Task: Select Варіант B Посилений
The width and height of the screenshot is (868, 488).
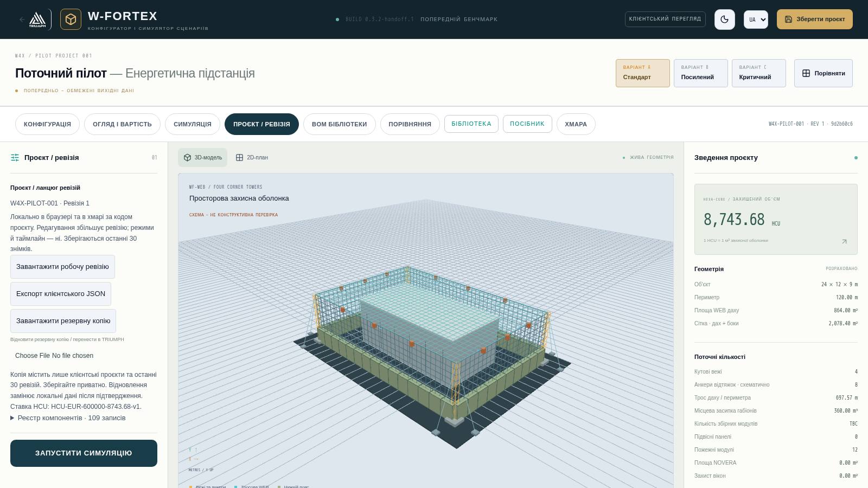Action: coord(701,73)
